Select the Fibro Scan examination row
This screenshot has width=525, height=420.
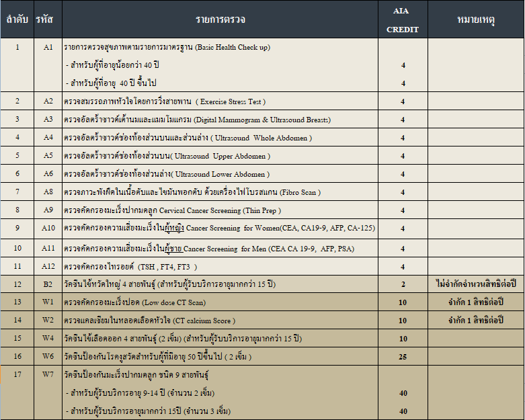tap(192, 192)
